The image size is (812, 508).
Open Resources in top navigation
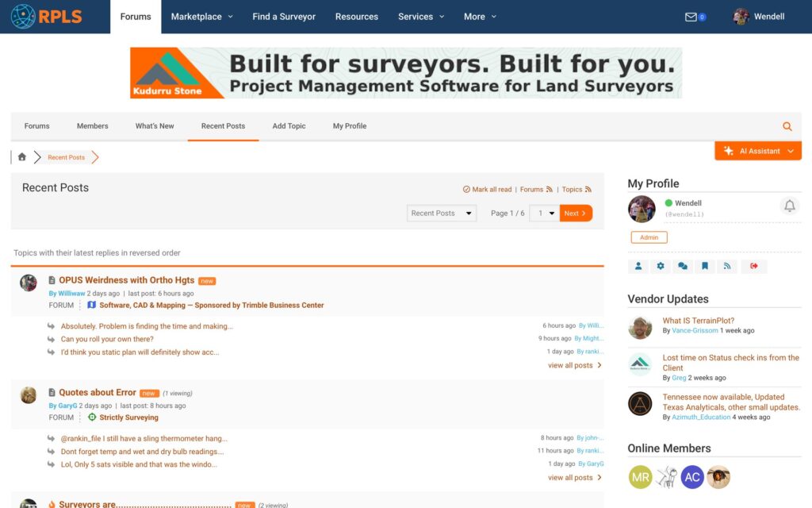point(357,17)
